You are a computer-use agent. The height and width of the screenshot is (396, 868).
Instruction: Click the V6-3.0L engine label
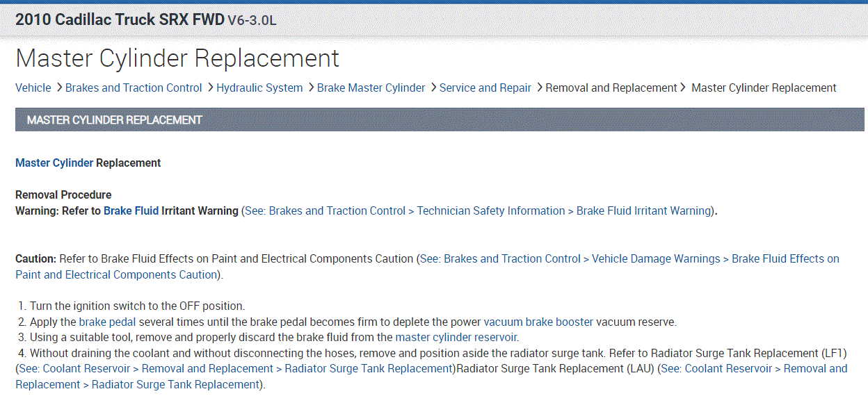252,21
